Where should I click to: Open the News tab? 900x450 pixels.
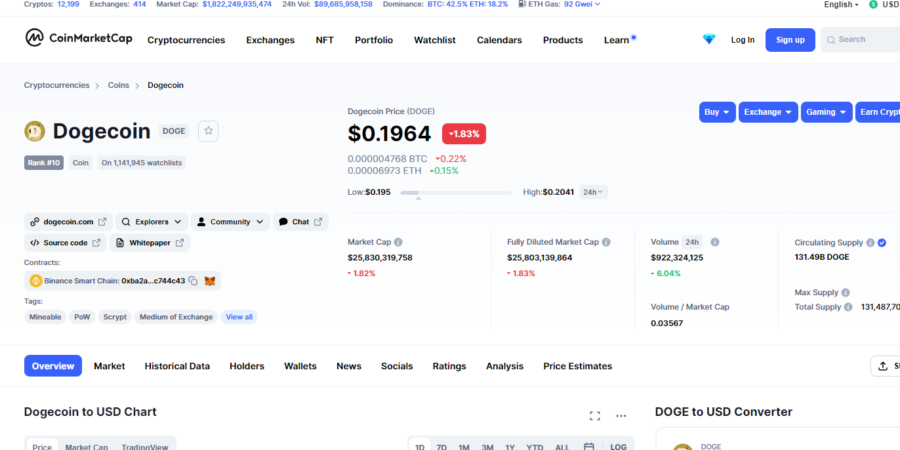(349, 366)
